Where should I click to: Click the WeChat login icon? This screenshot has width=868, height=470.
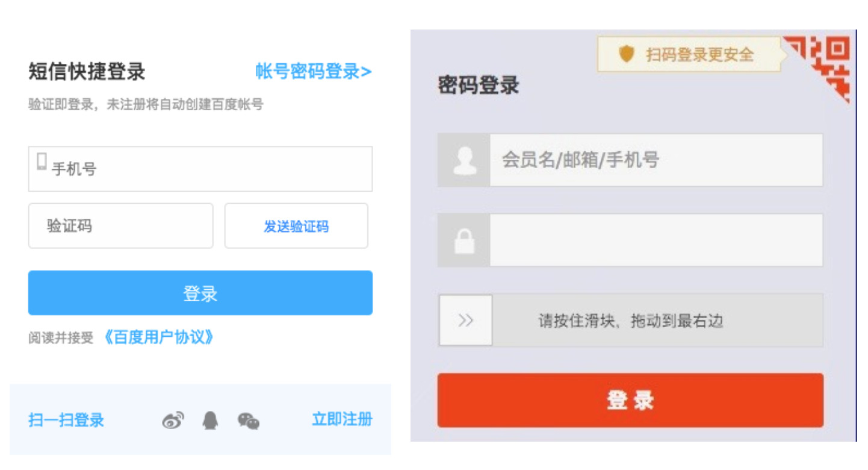[x=248, y=421]
